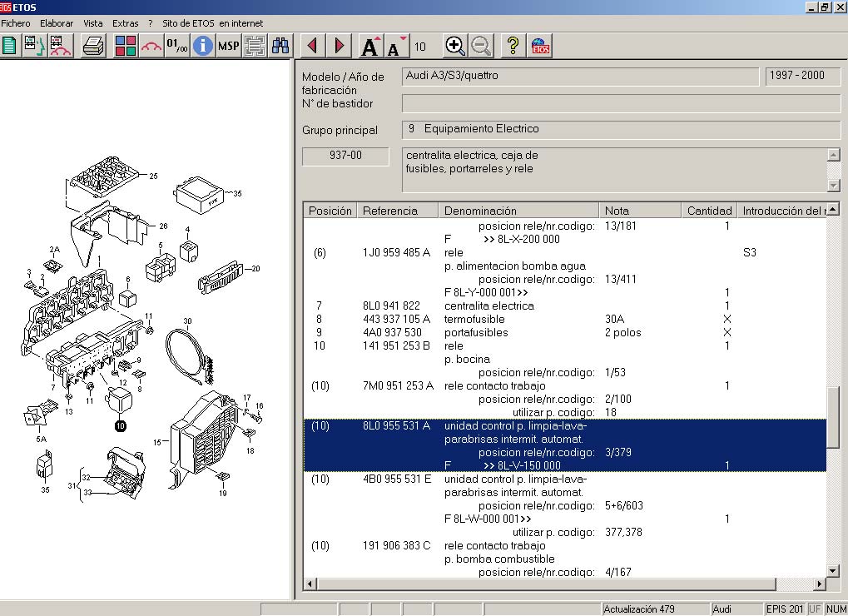Click the 937-00 subgroup field
Image resolution: width=848 pixels, height=616 pixels.
345,156
